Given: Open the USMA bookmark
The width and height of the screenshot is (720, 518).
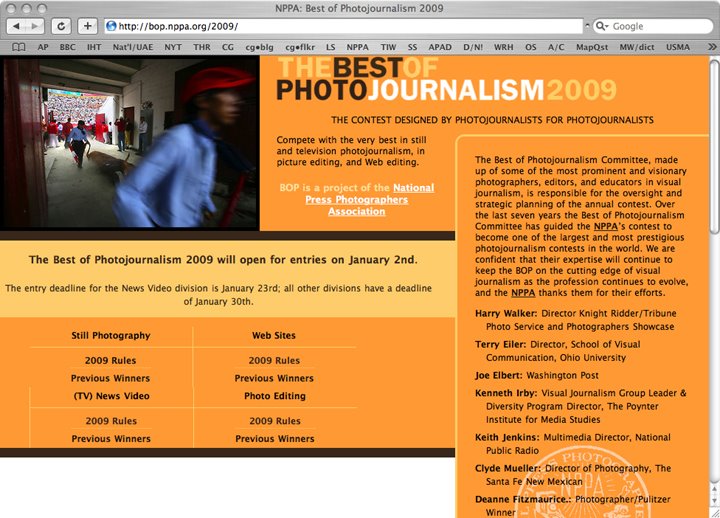Looking at the screenshot, I should pyautogui.click(x=678, y=47).
